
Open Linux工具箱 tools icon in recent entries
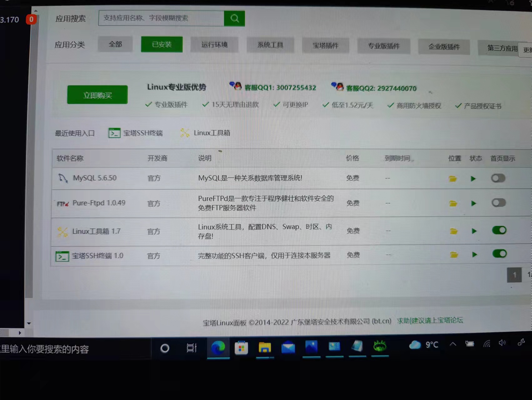185,133
